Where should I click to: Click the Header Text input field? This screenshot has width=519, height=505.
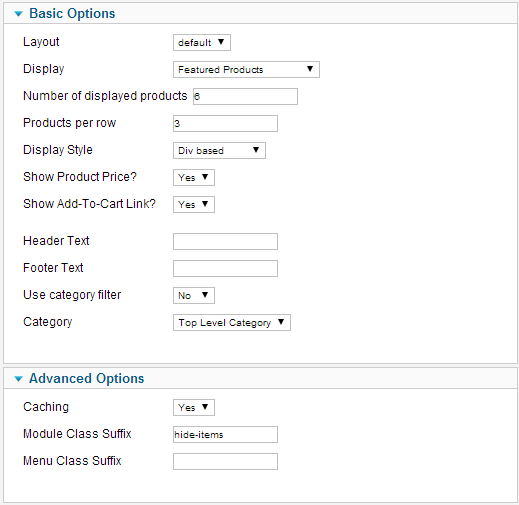(225, 241)
